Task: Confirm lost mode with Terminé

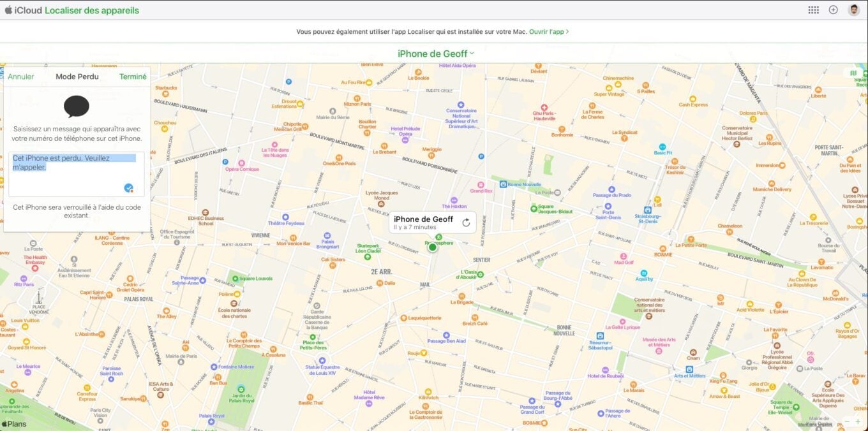Action: (x=133, y=77)
